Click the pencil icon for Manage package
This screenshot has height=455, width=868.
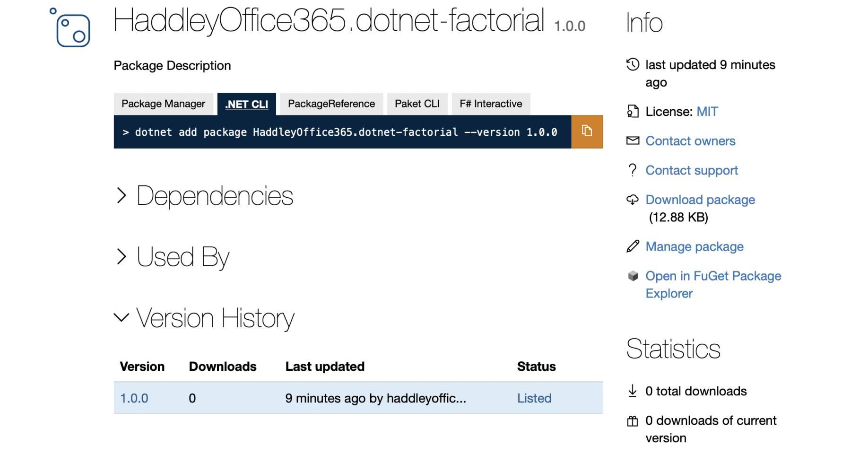point(633,246)
